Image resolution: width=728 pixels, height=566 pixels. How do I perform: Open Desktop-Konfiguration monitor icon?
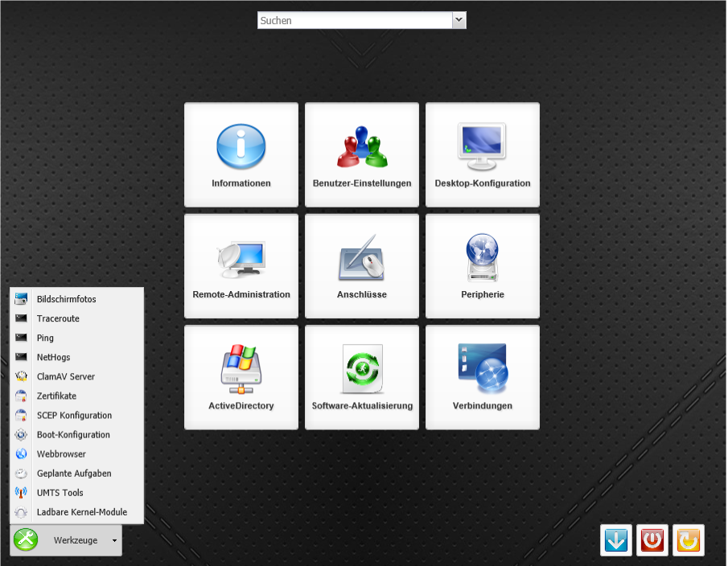pos(483,155)
